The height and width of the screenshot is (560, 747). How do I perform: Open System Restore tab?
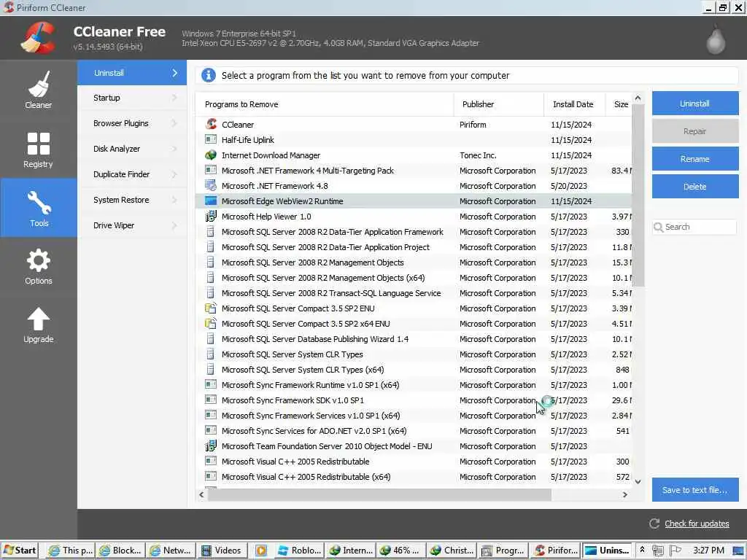[132, 200]
